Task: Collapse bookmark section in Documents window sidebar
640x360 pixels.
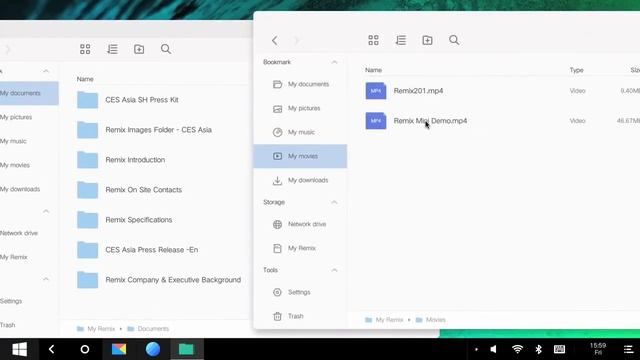Action: (46, 71)
